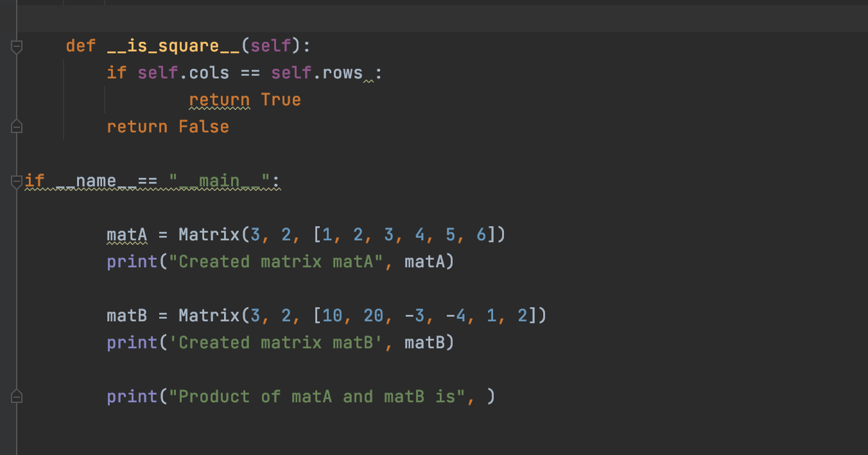The width and height of the screenshot is (868, 455).
Task: Click the self.cols attribute reference
Action: point(183,72)
